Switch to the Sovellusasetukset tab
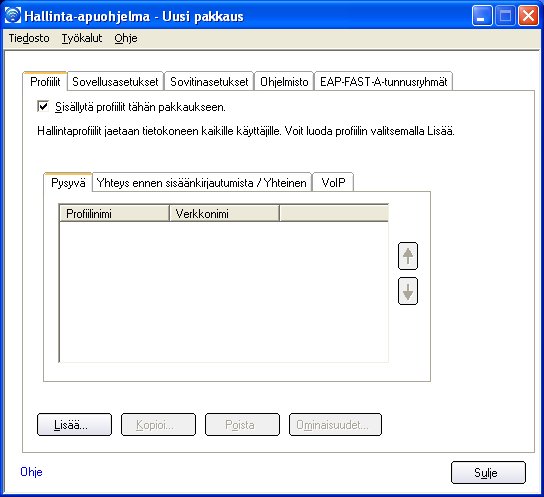 tap(115, 82)
